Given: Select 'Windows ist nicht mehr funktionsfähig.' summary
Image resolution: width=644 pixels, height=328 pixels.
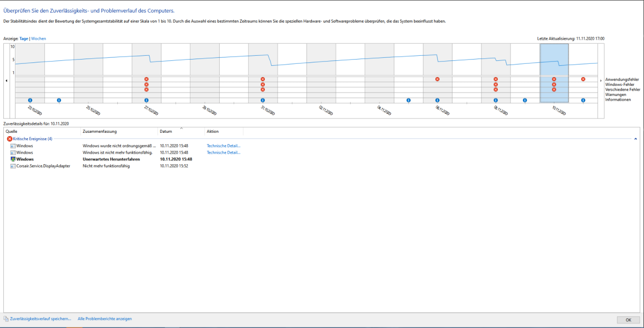Looking at the screenshot, I should [x=117, y=152].
